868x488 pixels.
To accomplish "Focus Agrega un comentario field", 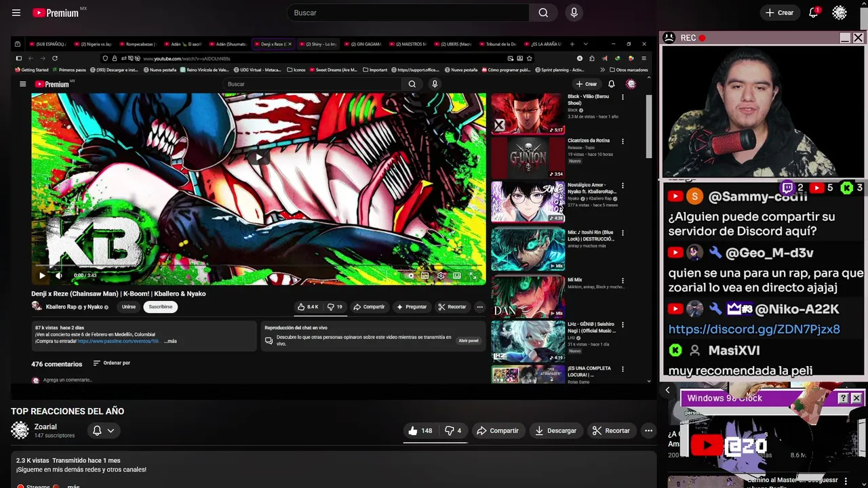I will point(67,380).
